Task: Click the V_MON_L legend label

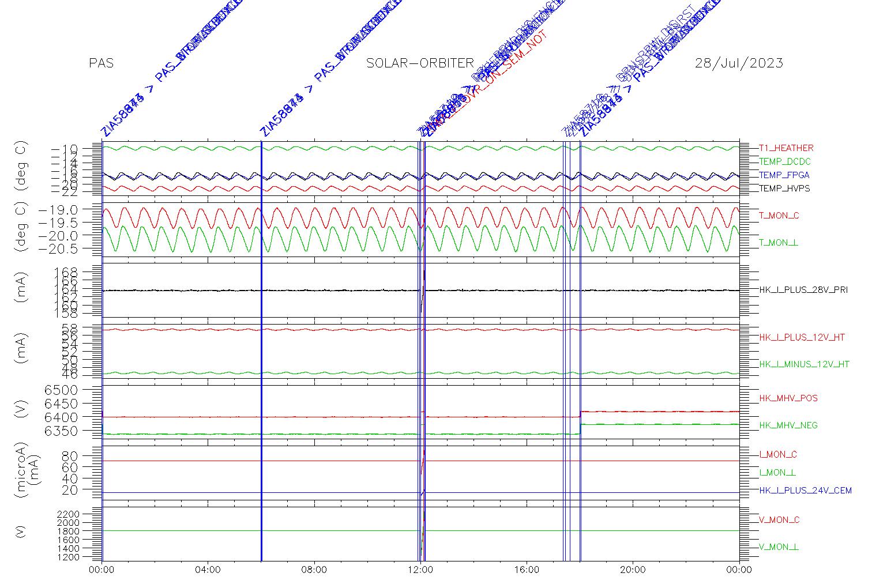Action: pyautogui.click(x=779, y=547)
